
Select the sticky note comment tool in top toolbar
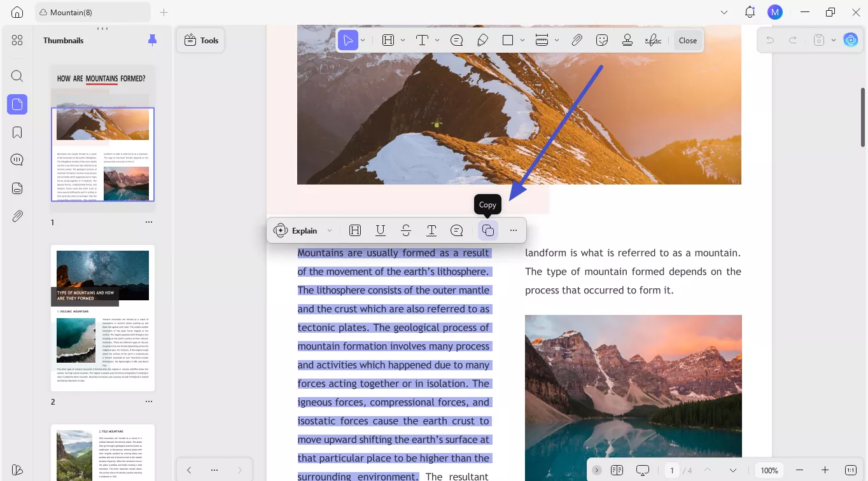[456, 40]
